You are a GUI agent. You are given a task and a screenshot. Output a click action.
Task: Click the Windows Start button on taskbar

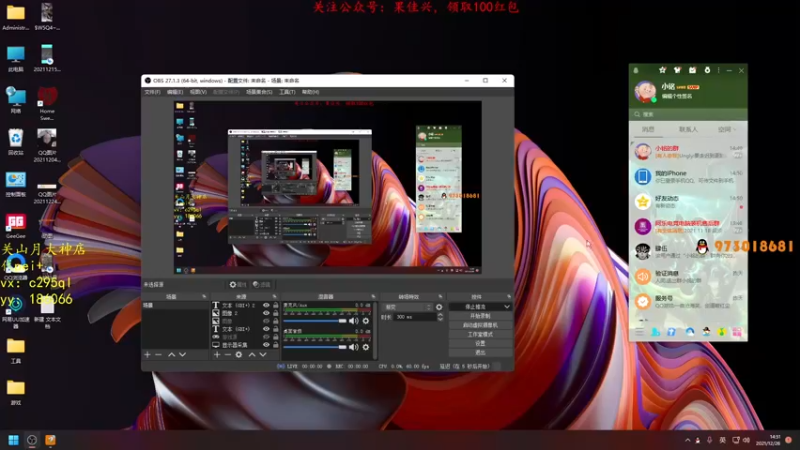click(14, 440)
